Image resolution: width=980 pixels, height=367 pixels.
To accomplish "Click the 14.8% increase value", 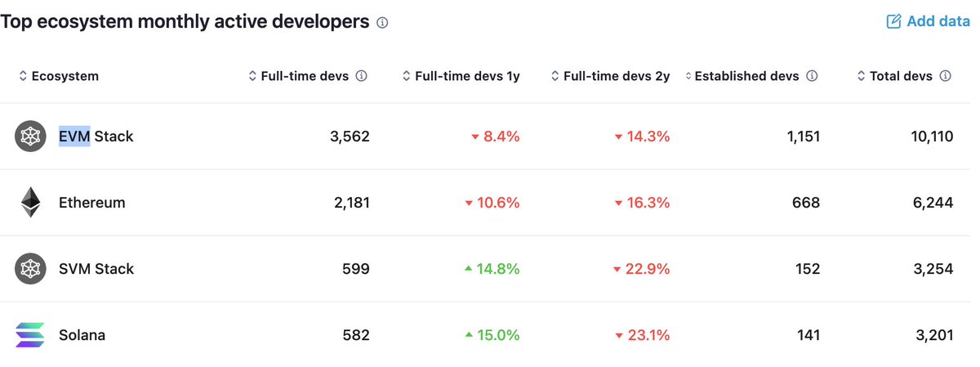I will (492, 269).
